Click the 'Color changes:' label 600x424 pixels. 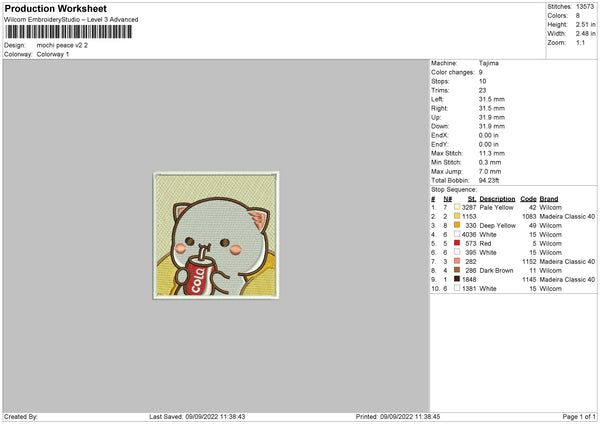(453, 72)
